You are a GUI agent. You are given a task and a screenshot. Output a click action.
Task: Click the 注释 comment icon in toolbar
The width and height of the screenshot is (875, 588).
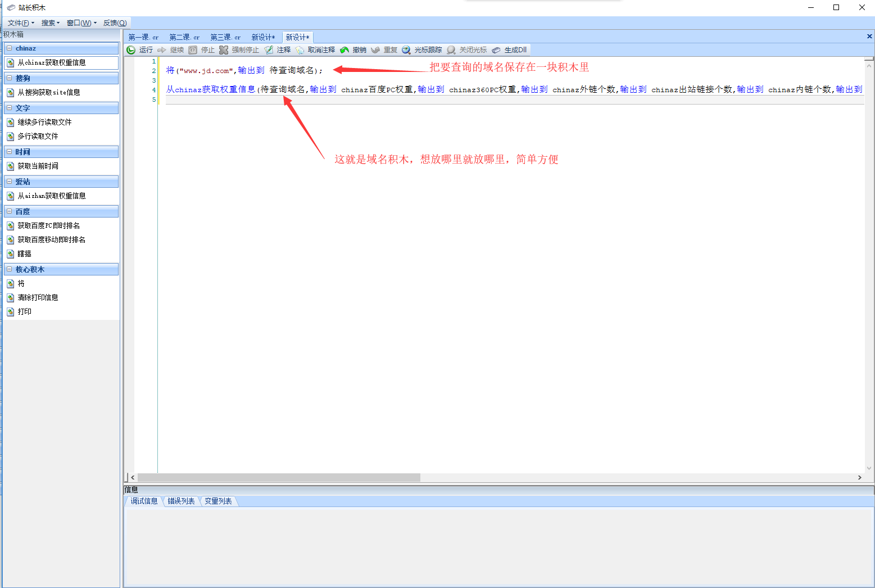click(269, 50)
